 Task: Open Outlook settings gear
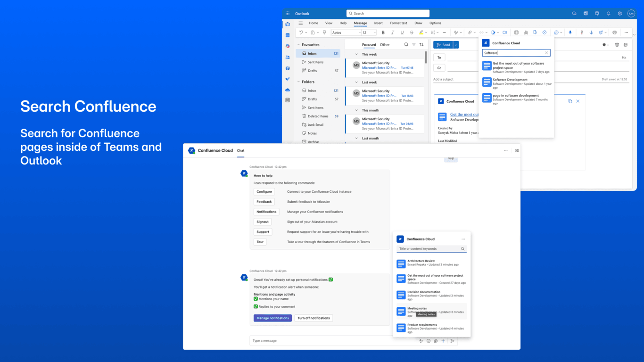click(x=619, y=14)
